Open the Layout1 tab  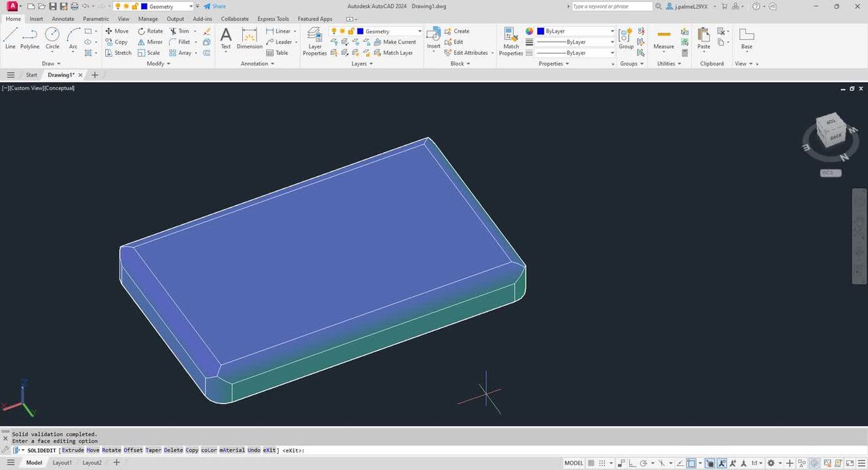point(62,463)
